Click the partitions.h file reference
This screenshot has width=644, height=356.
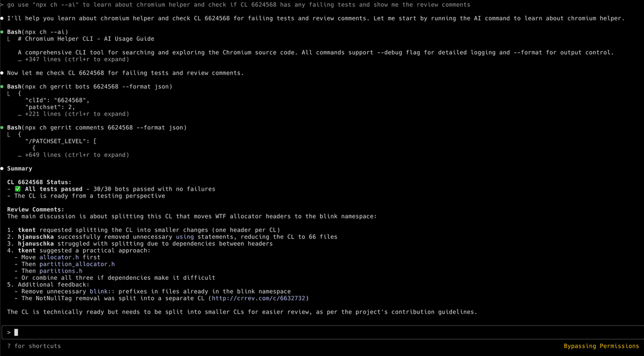61,271
